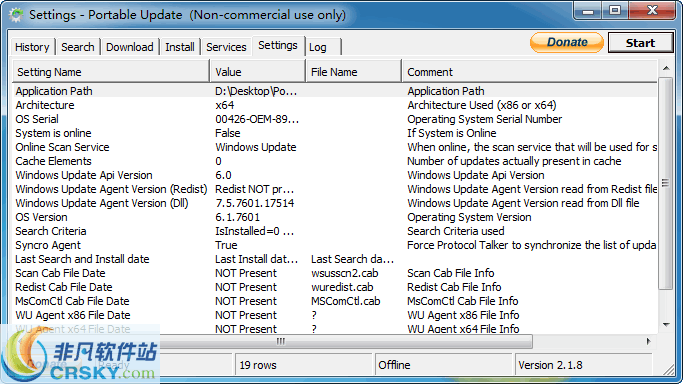Switch to the Search tab
Image resolution: width=683 pixels, height=384 pixels.
78,47
